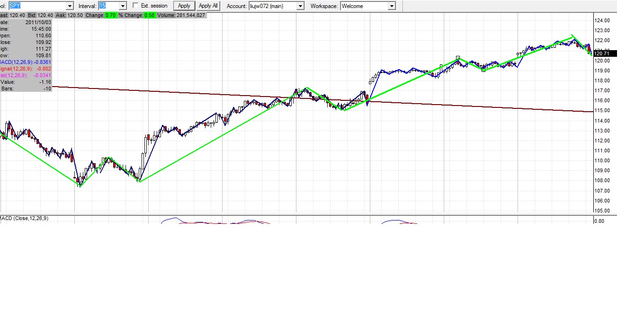Click the MACD (Close,12,26,9) panel label
Screen dimensions: 644x309
(24, 218)
